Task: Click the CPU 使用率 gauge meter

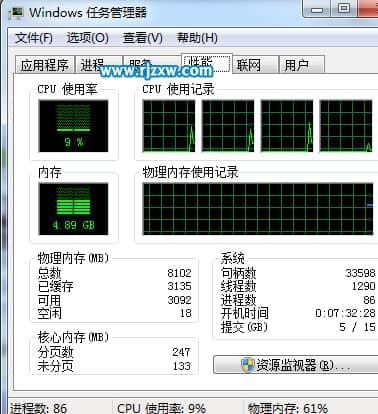Action: 73,126
